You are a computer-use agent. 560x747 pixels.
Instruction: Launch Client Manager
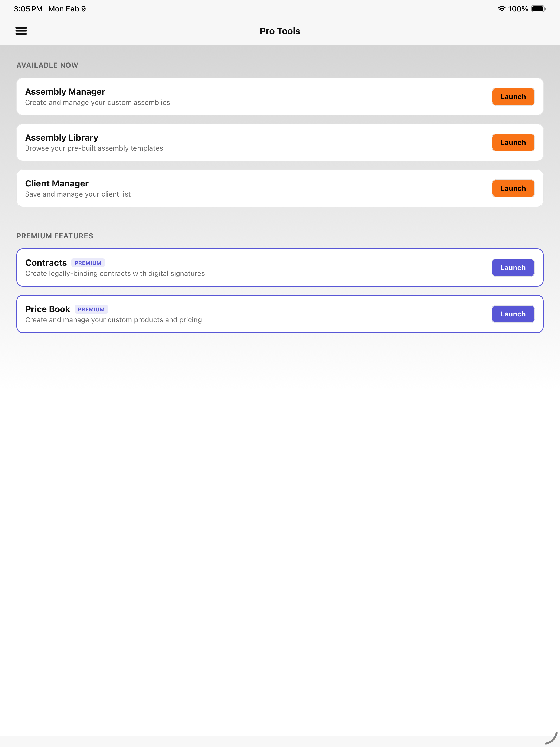pyautogui.click(x=513, y=188)
